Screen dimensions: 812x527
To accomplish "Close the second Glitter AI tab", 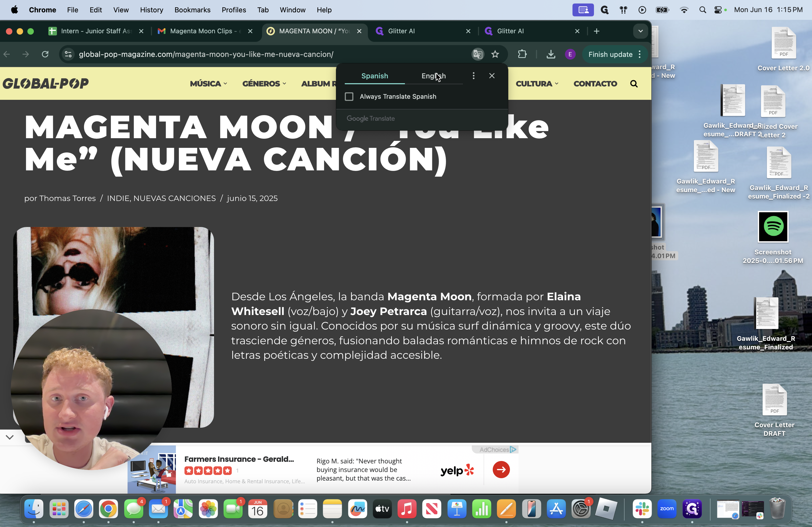I will [x=577, y=31].
